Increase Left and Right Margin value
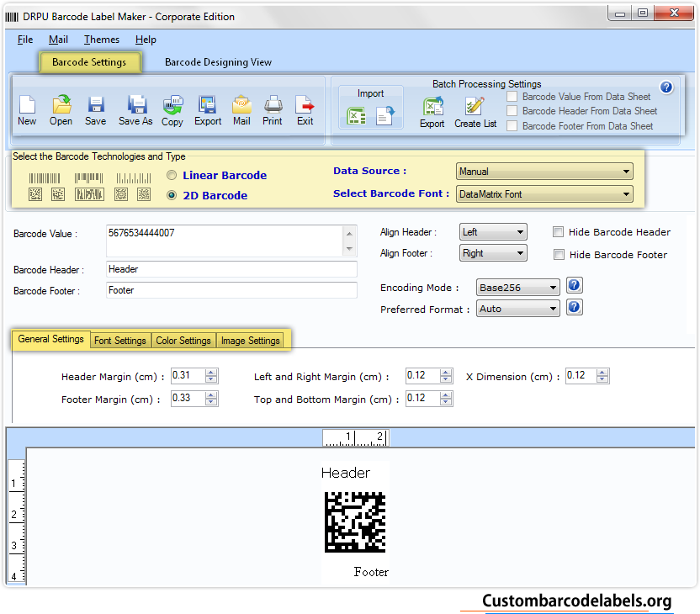Viewport: 700px width, 614px height. (446, 372)
